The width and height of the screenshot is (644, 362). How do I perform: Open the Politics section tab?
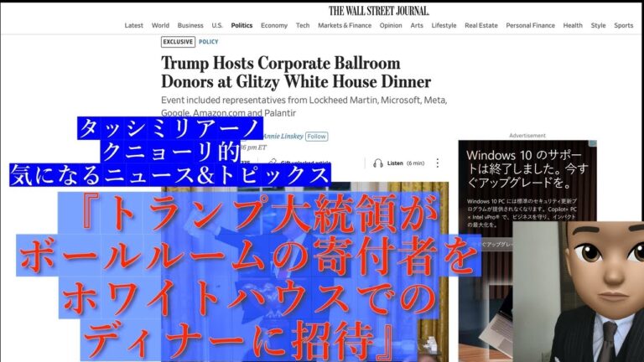click(241, 25)
